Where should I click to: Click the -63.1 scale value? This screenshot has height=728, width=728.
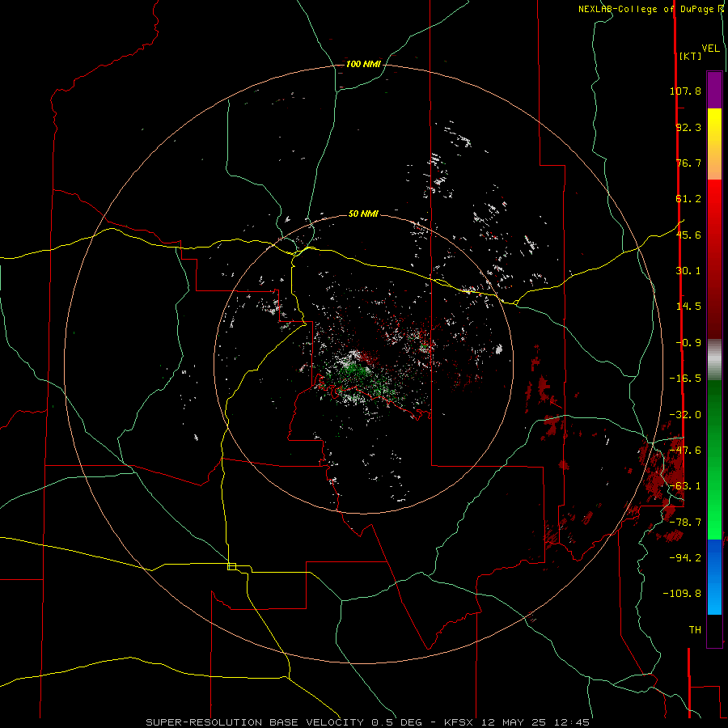pyautogui.click(x=685, y=486)
